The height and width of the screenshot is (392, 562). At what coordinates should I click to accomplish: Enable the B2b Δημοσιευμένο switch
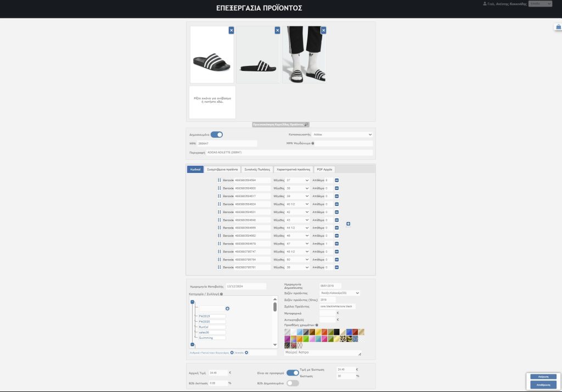coord(293,383)
